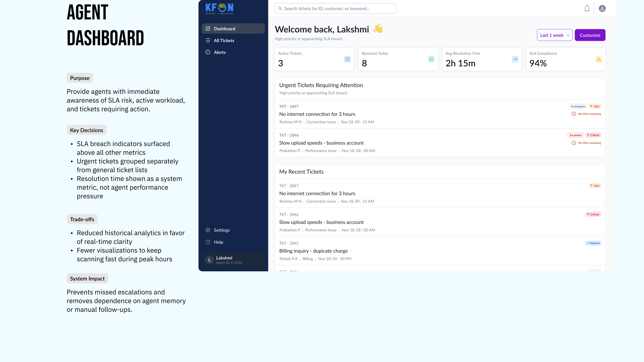Open All Tickets in the sidebar
644x362 pixels.
233,40
